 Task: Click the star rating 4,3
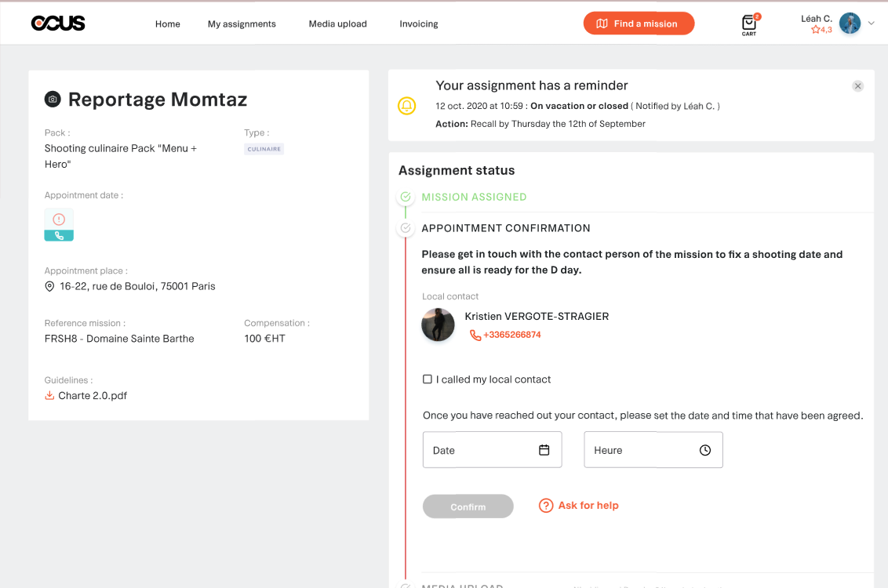pyautogui.click(x=822, y=30)
